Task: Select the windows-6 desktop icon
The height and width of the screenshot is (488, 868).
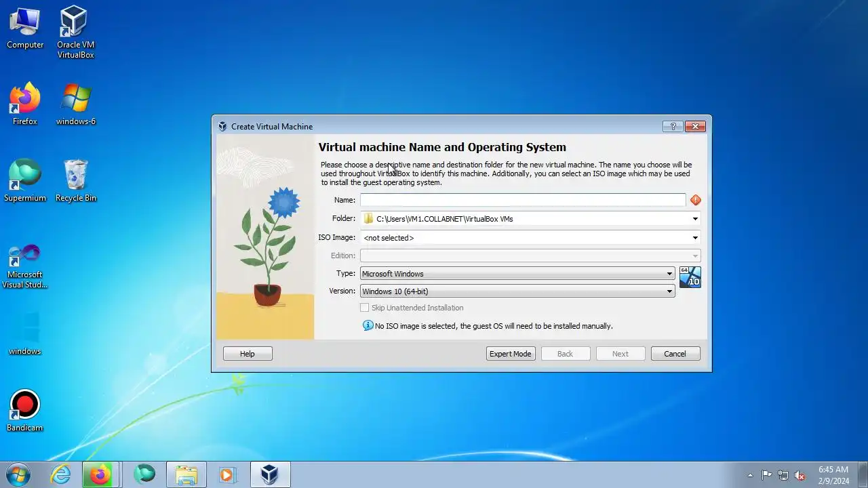Action: click(x=75, y=104)
